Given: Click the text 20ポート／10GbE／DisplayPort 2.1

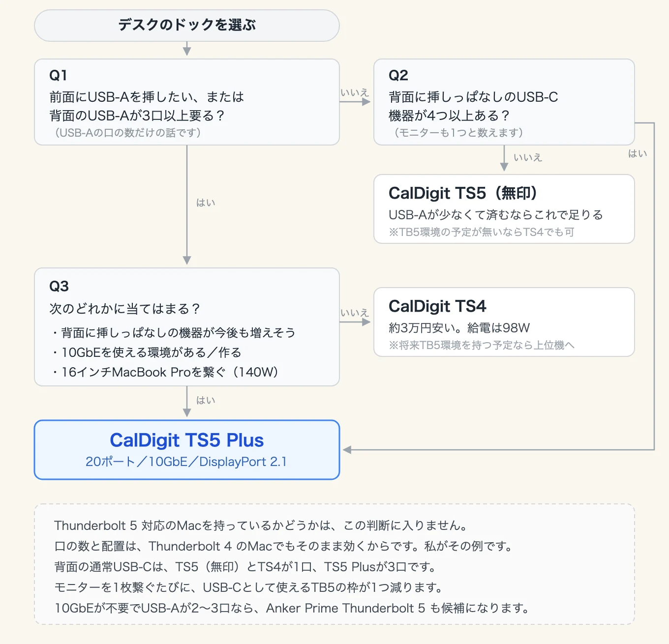Looking at the screenshot, I should coord(186,462).
